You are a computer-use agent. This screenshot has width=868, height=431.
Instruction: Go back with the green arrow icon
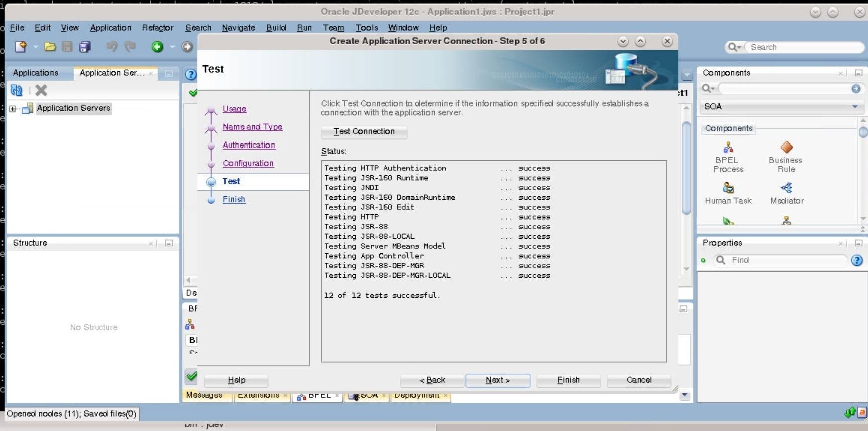(x=157, y=47)
